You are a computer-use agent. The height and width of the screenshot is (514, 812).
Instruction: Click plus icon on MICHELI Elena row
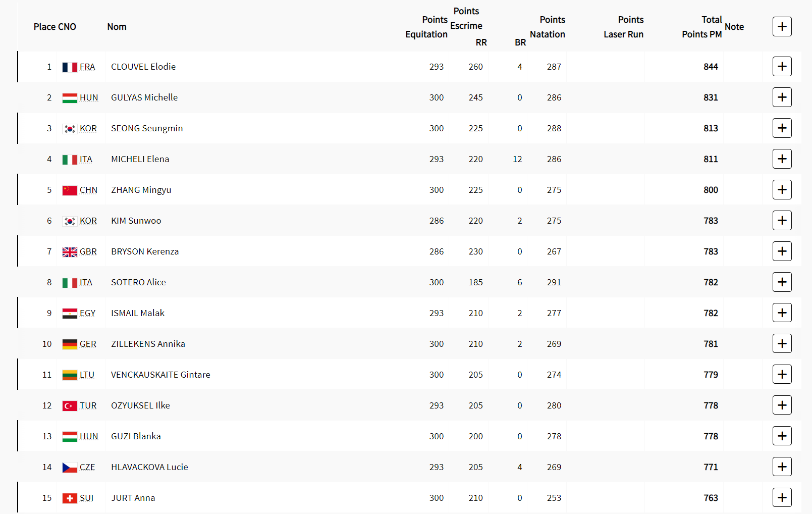pyautogui.click(x=782, y=159)
